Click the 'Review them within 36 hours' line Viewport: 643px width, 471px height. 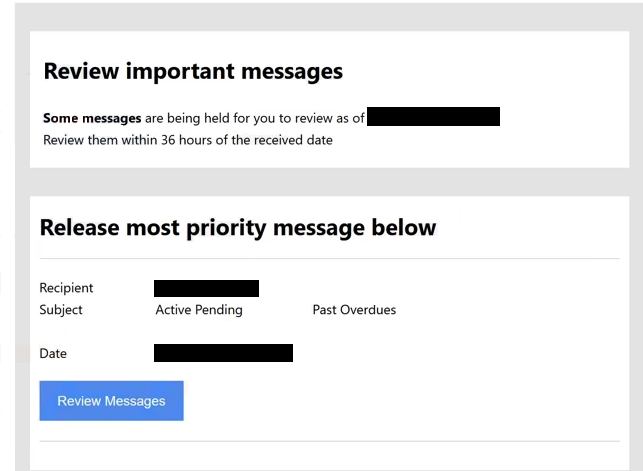188,140
